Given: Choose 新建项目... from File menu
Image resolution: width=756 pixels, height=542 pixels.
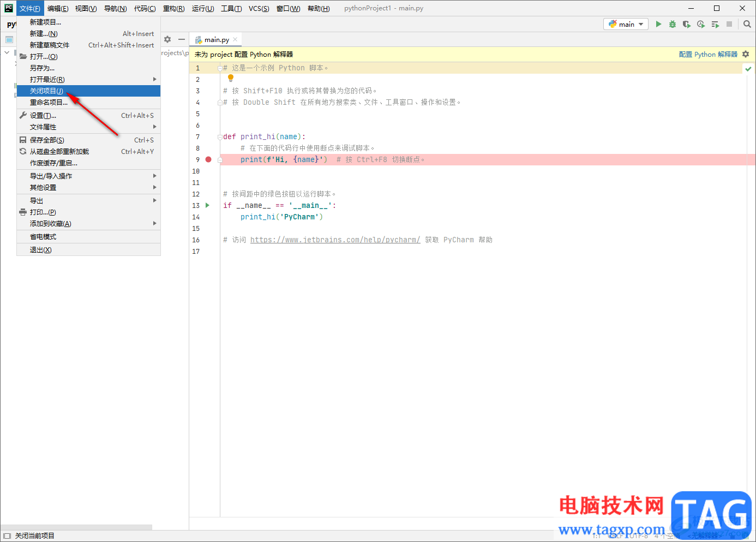Looking at the screenshot, I should [x=88, y=22].
